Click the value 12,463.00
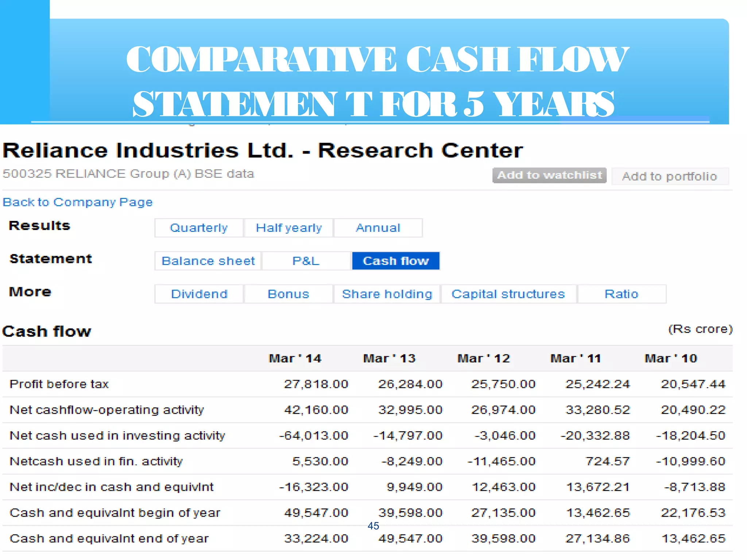This screenshot has width=747, height=560. [x=504, y=487]
